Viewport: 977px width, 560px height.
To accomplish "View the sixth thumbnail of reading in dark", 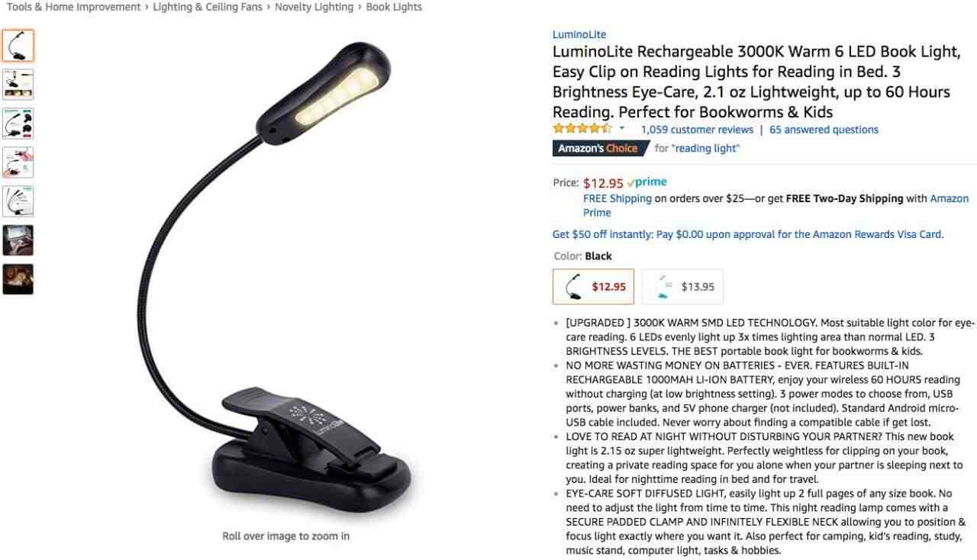I will coord(18,240).
